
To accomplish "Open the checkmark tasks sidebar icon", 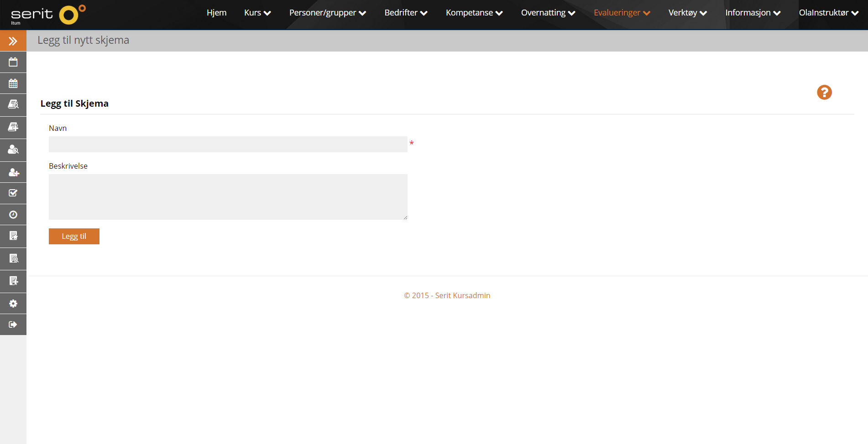I will (13, 193).
